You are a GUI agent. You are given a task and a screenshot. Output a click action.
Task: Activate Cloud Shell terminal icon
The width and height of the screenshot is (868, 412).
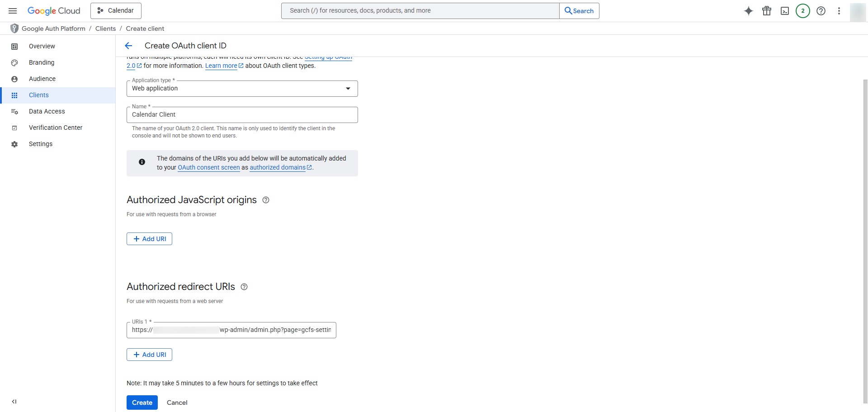(x=785, y=11)
